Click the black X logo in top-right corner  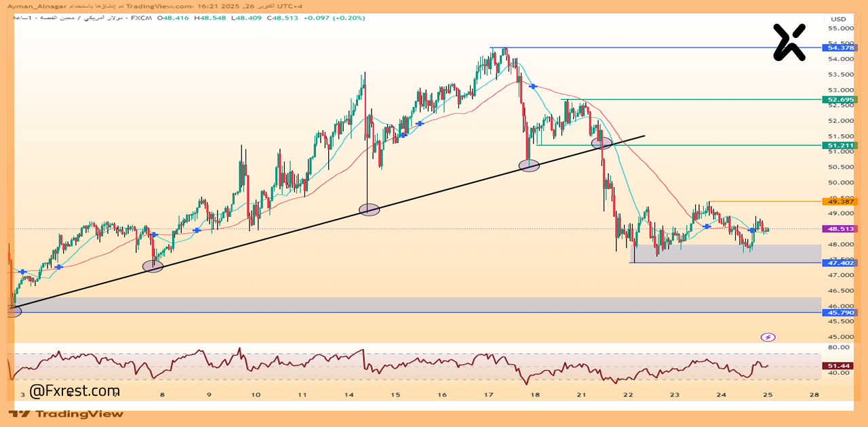789,42
